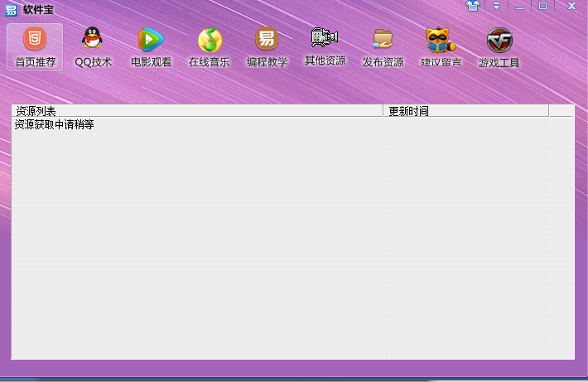Minimize the 软件宝 window
This screenshot has height=382, width=588.
click(519, 7)
